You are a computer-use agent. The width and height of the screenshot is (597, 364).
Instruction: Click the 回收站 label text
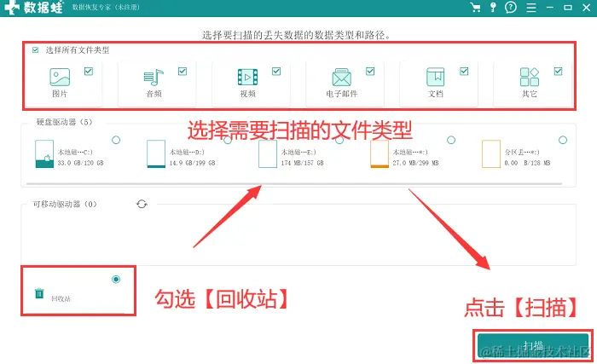(x=61, y=298)
